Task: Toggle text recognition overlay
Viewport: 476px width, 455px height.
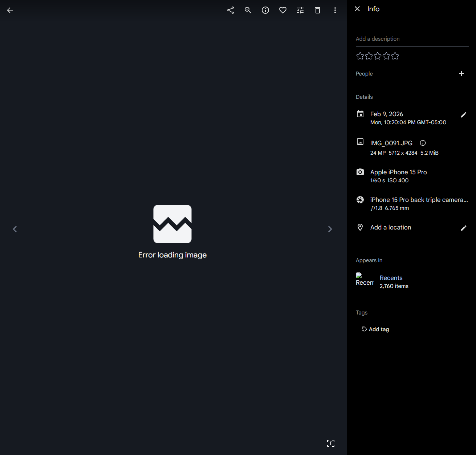Action: [330, 443]
